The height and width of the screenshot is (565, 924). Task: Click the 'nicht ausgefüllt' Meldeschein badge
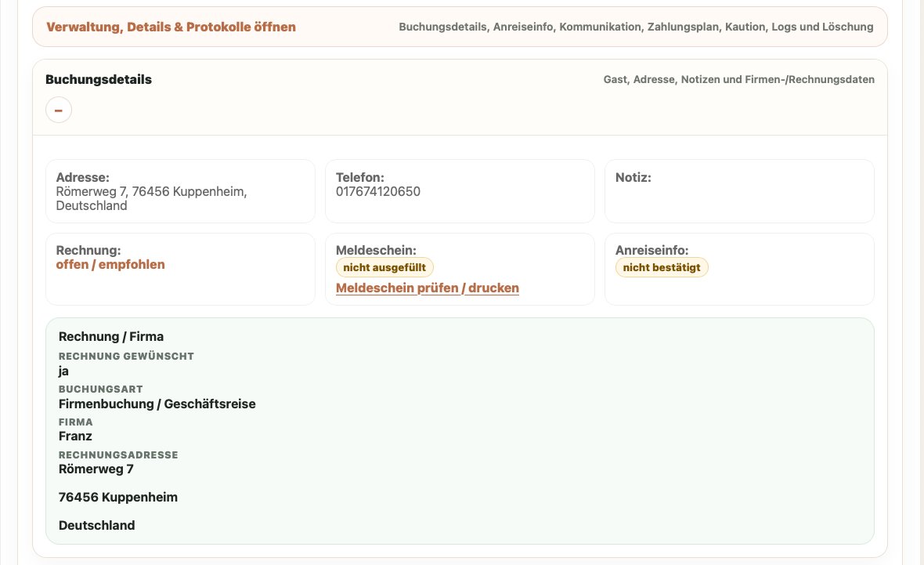pos(384,267)
